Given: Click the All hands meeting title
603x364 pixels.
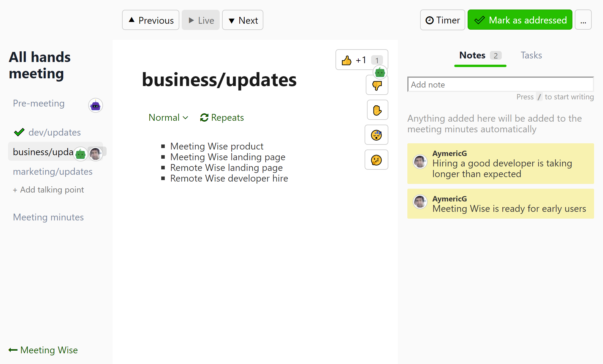Looking at the screenshot, I should pos(39,65).
